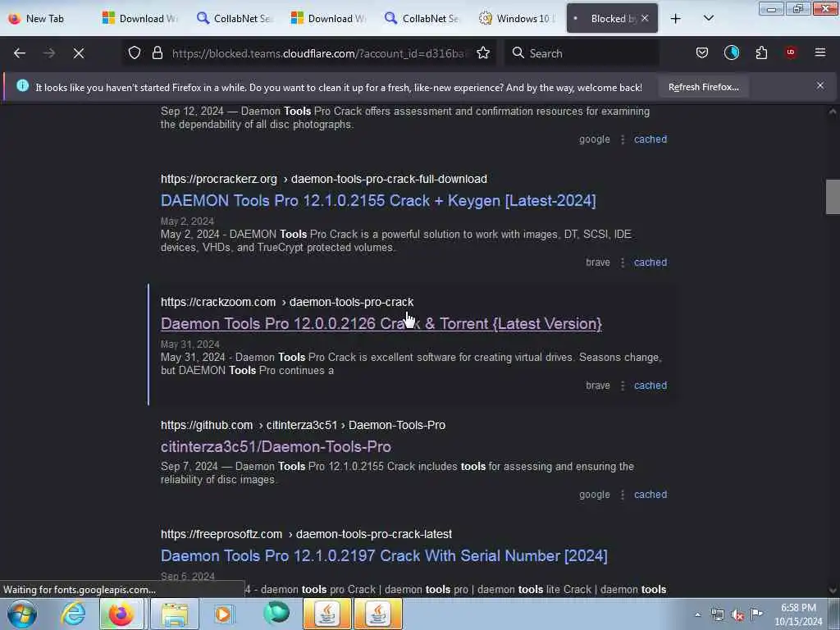The height and width of the screenshot is (630, 840).
Task: Open Firefox account profile icon
Action: pos(732,53)
